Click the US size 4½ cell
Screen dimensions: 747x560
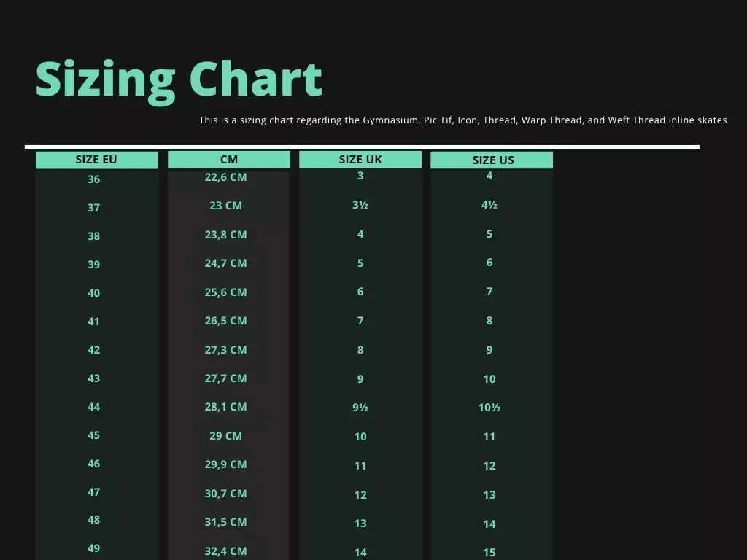point(489,206)
